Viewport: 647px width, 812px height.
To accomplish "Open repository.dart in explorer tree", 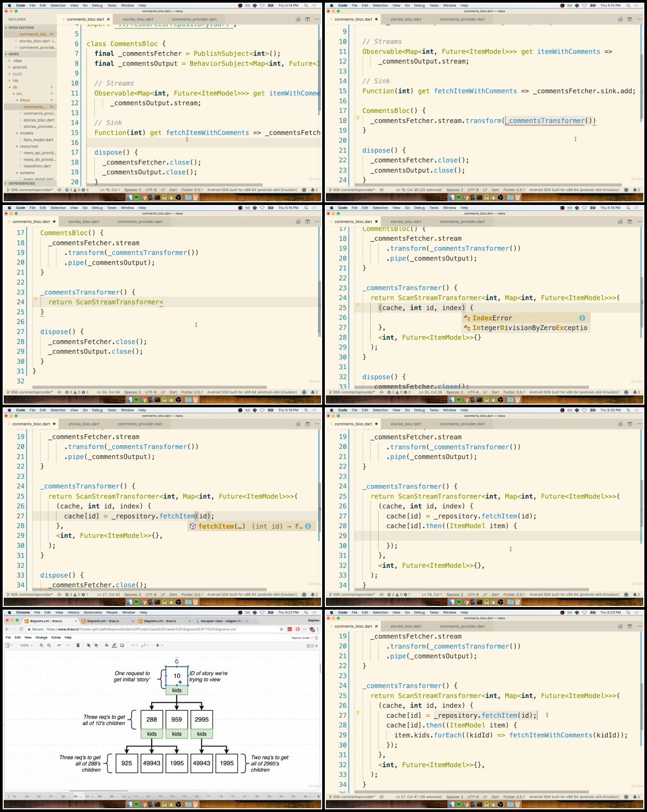I will coord(37,166).
